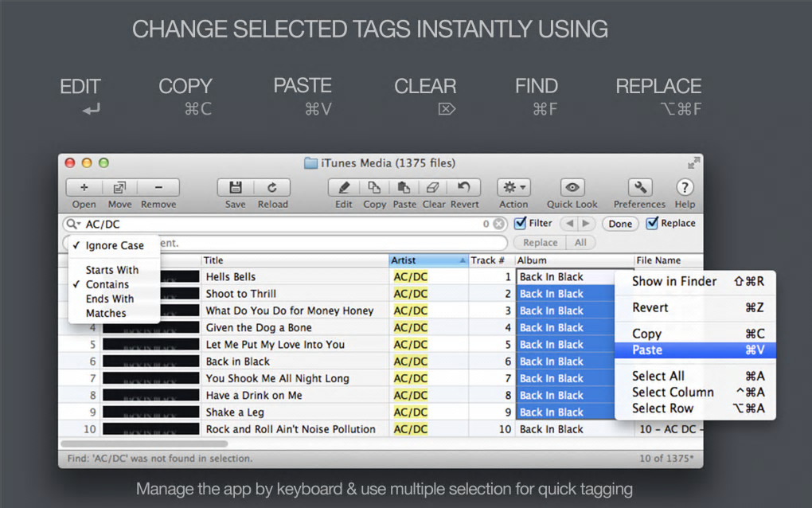Viewport: 812px width, 508px height.
Task: Save changes with the floppy disk icon
Action: point(236,187)
